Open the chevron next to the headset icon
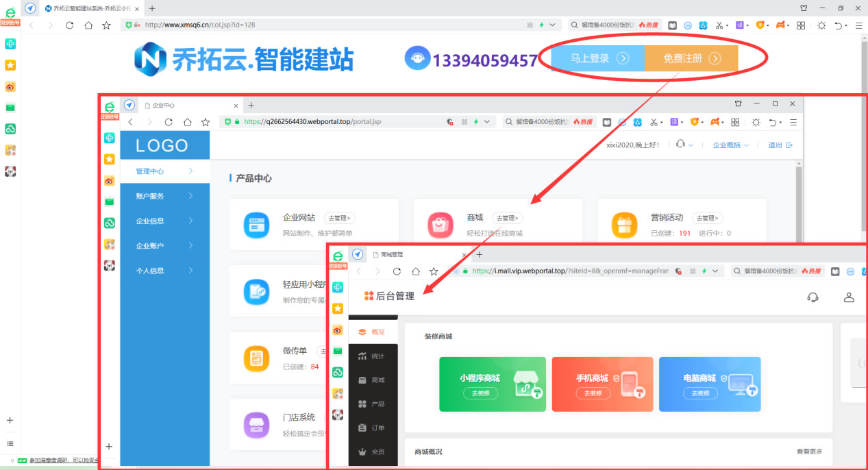Viewport: 868px width, 470px height. (x=691, y=145)
